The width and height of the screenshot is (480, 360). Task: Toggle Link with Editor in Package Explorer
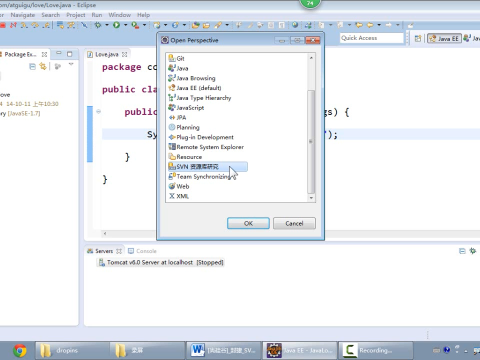click(43, 66)
